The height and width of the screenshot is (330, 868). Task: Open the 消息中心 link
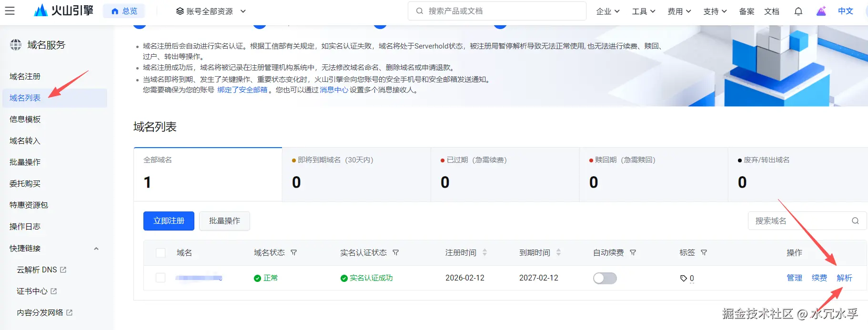pyautogui.click(x=334, y=90)
